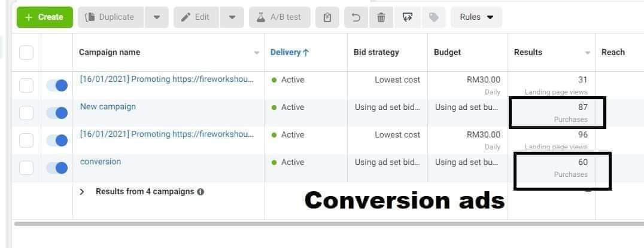Click the export/share icon beside trash
Image resolution: width=644 pixels, height=248 pixels.
pyautogui.click(x=407, y=17)
